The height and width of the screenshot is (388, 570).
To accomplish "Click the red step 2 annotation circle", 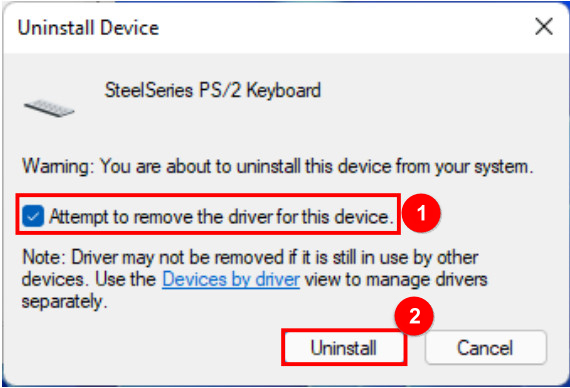I will click(414, 316).
